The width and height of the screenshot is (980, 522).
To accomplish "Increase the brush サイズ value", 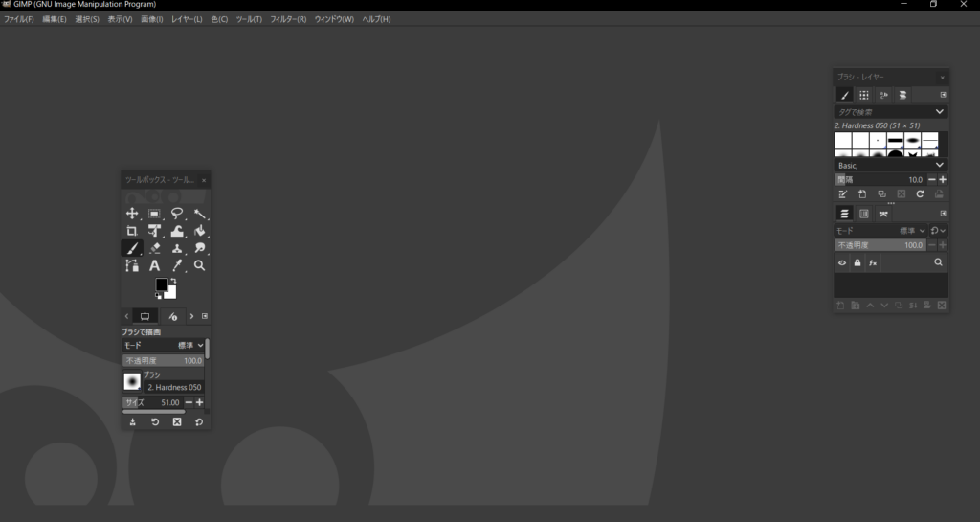I will coord(199,402).
